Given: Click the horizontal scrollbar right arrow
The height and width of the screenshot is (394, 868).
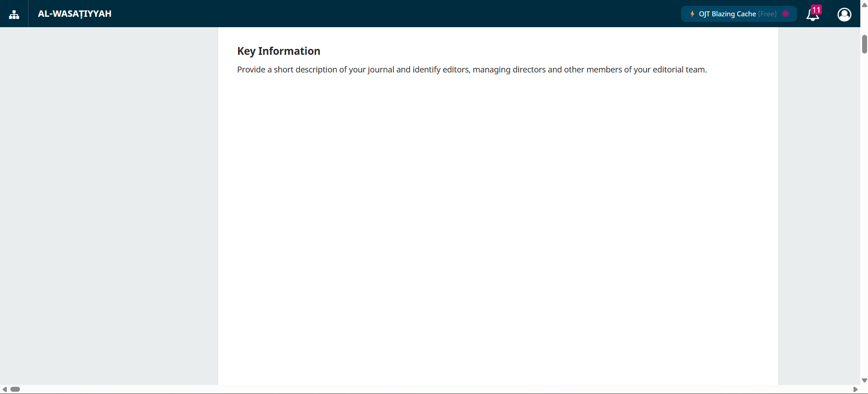Looking at the screenshot, I should [855, 389].
